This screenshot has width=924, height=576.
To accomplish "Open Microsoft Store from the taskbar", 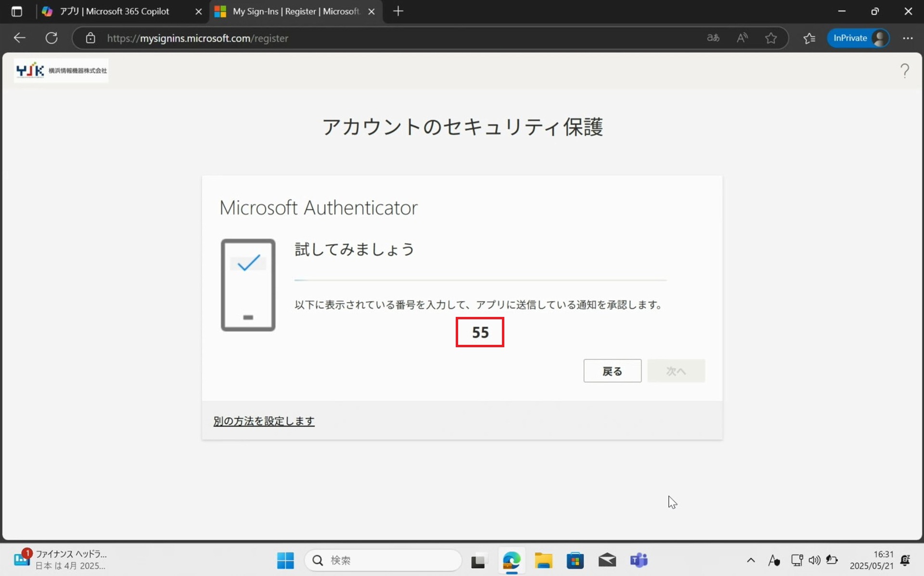I will tap(575, 561).
